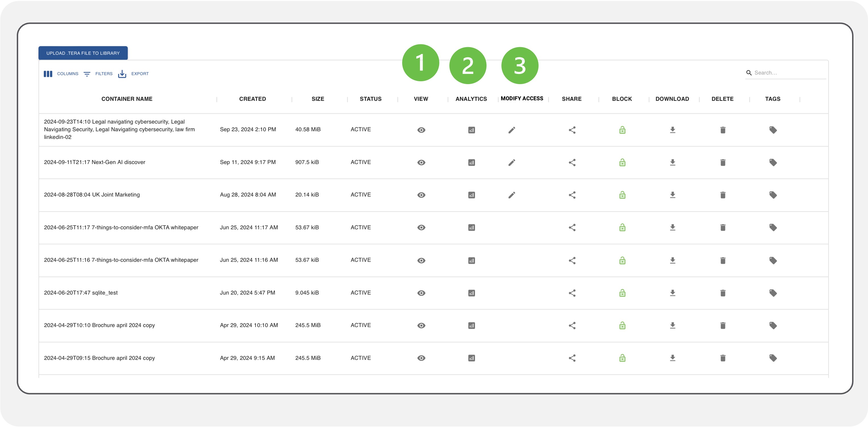Block the Legal navigating cybersecurity container

click(622, 130)
